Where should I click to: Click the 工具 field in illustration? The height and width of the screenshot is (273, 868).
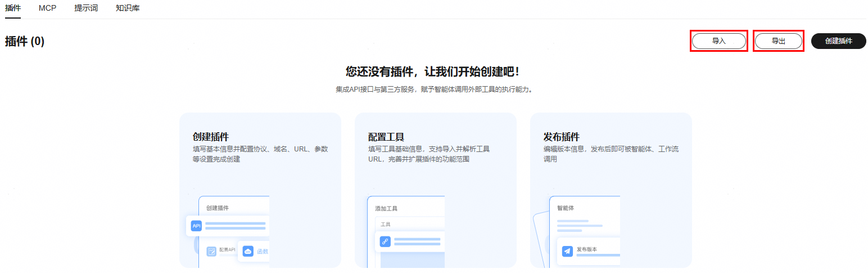[x=386, y=224]
